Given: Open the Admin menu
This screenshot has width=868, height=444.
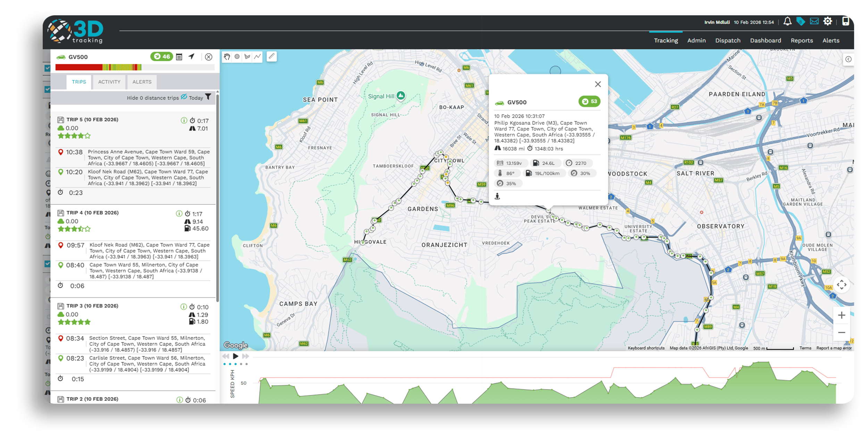Looking at the screenshot, I should (696, 40).
